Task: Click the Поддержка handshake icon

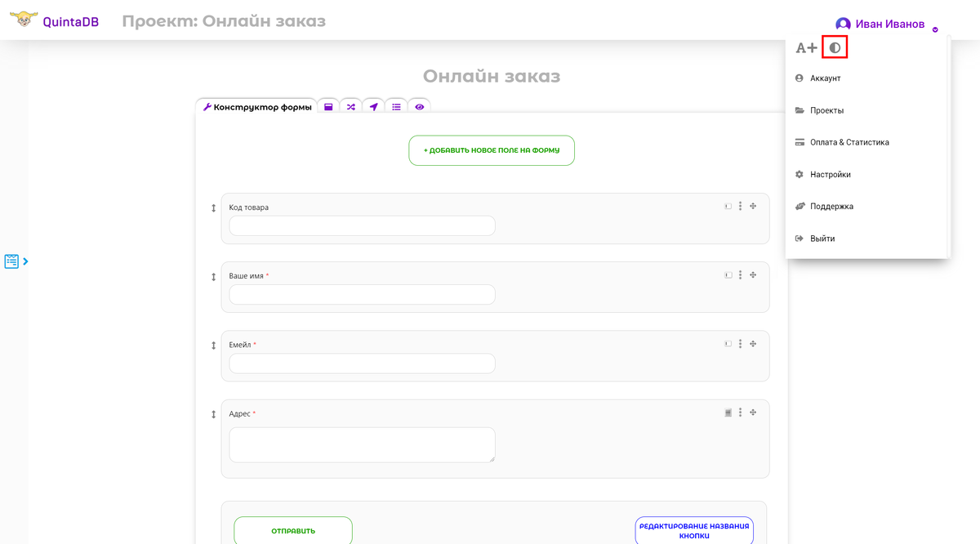Action: (800, 206)
